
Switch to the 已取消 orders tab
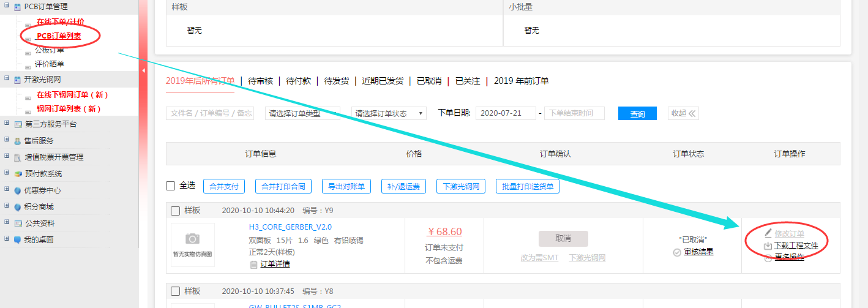click(x=429, y=81)
